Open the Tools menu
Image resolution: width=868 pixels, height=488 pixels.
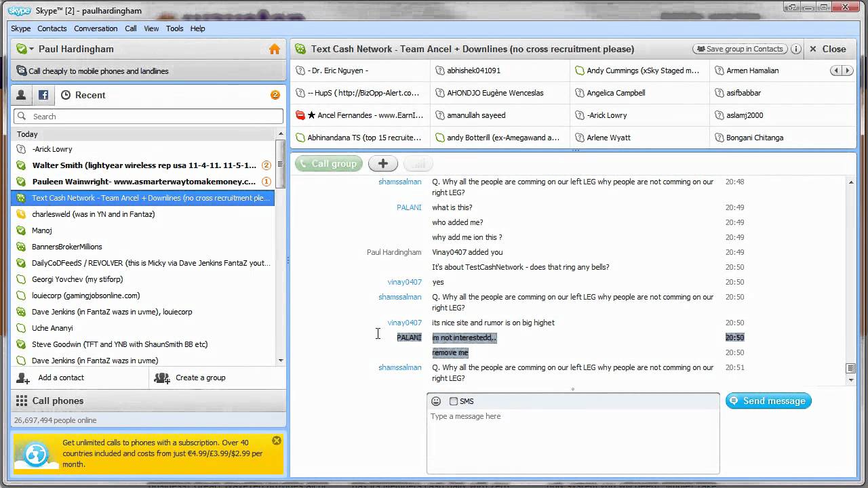point(175,28)
